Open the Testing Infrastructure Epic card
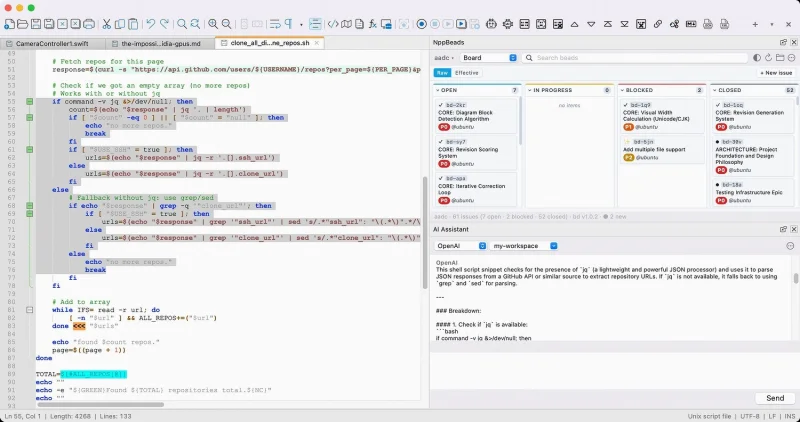Screen dimensions: 800x422 point(753,192)
